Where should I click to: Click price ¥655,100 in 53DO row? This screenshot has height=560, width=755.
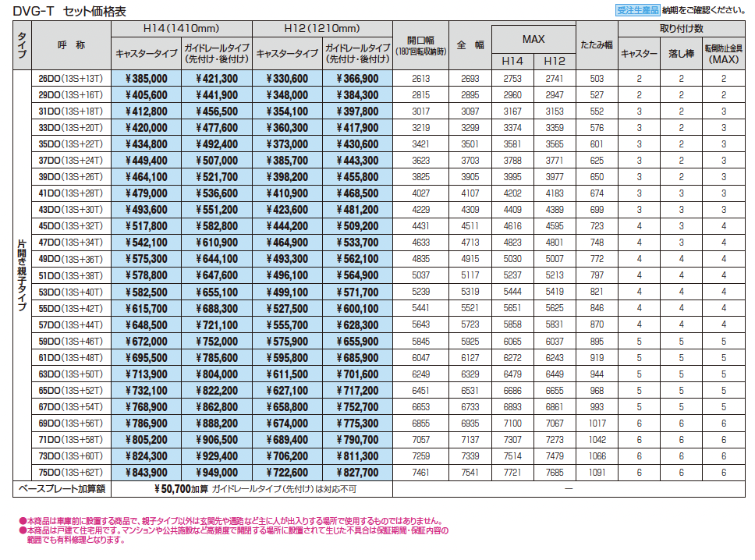coord(217,292)
